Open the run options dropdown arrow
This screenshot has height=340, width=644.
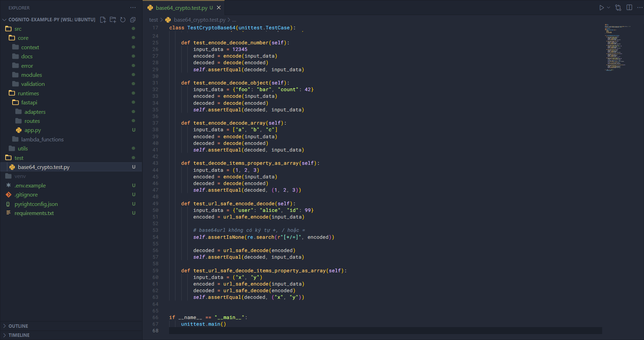click(x=609, y=8)
